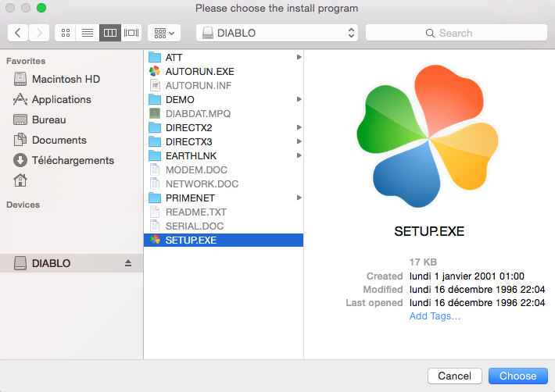Click the NETWORK.DOC file icon
This screenshot has width=555, height=392.
point(155,184)
